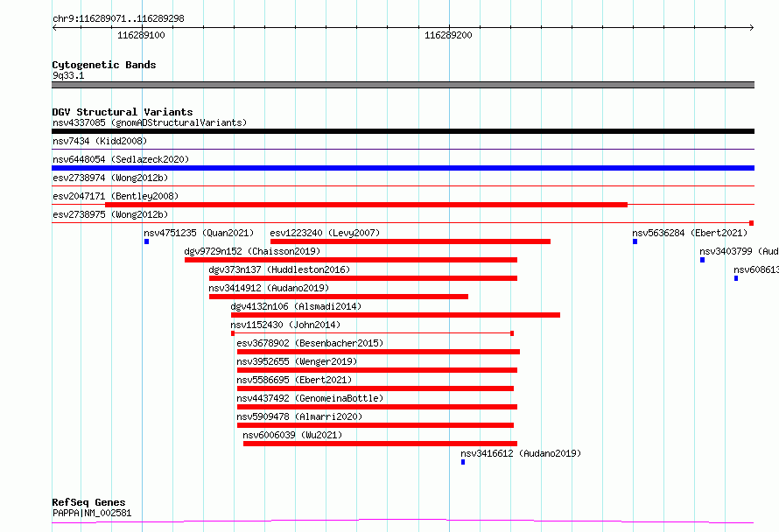The height and width of the screenshot is (532, 779).
Task: Open nsv1152430 (John2014) variant
Action: click(x=285, y=325)
